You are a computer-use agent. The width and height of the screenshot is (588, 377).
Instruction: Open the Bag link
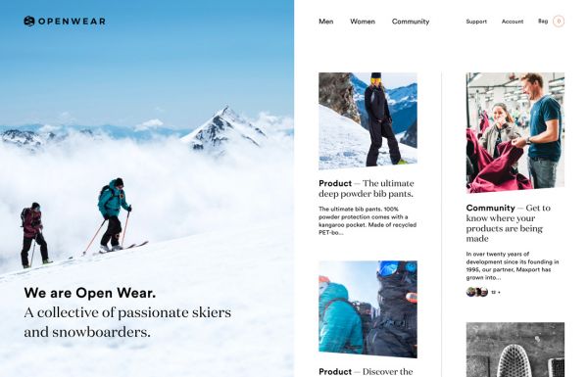pyautogui.click(x=543, y=22)
